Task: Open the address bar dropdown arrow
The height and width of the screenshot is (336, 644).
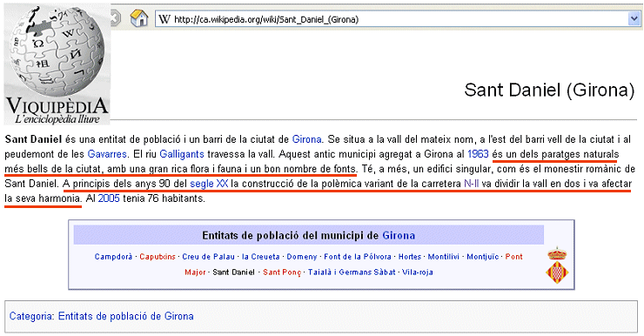Action: pos(634,19)
